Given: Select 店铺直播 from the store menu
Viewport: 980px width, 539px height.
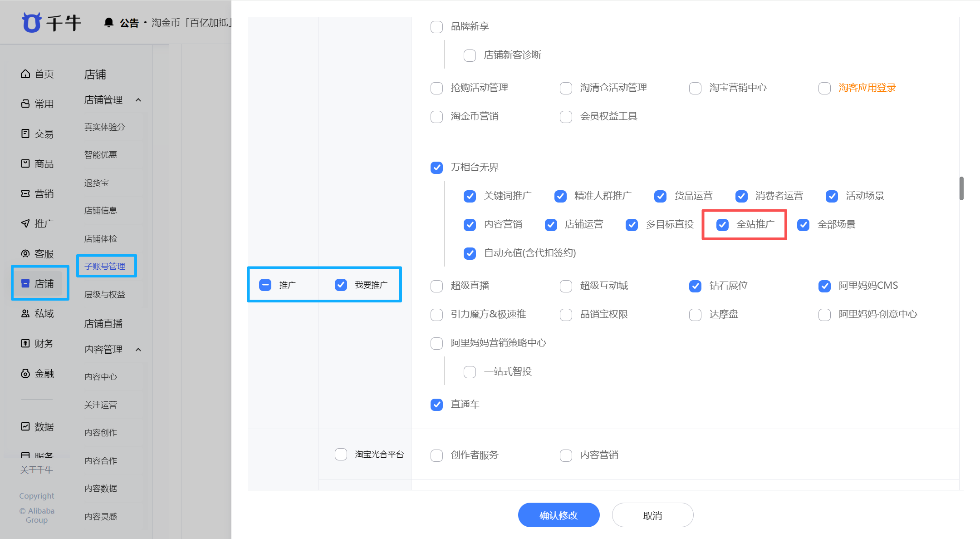Looking at the screenshot, I should click(103, 323).
